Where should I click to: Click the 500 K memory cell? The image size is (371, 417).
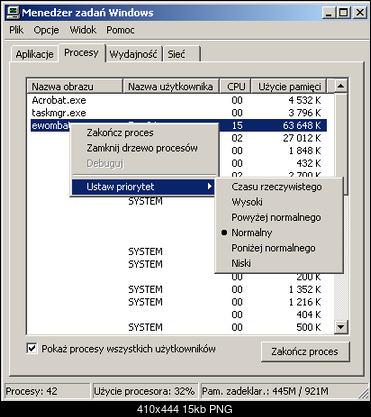pos(309,327)
